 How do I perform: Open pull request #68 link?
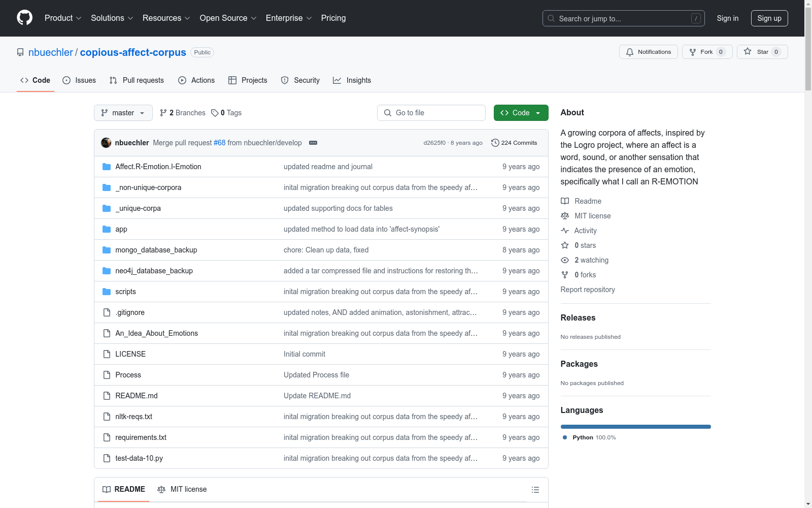pyautogui.click(x=219, y=143)
